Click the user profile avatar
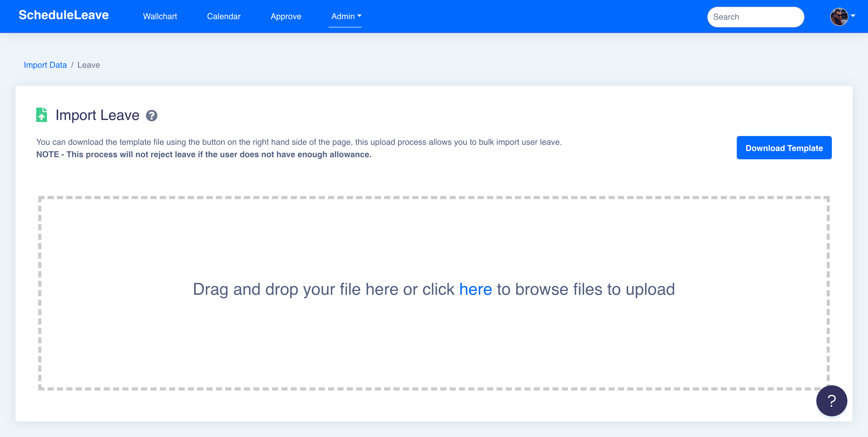This screenshot has height=437, width=868. tap(839, 17)
